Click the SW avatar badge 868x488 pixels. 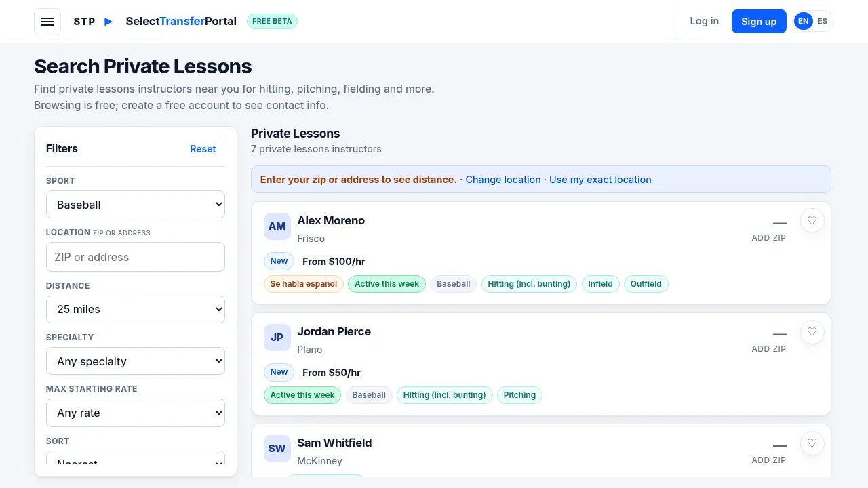pyautogui.click(x=277, y=449)
